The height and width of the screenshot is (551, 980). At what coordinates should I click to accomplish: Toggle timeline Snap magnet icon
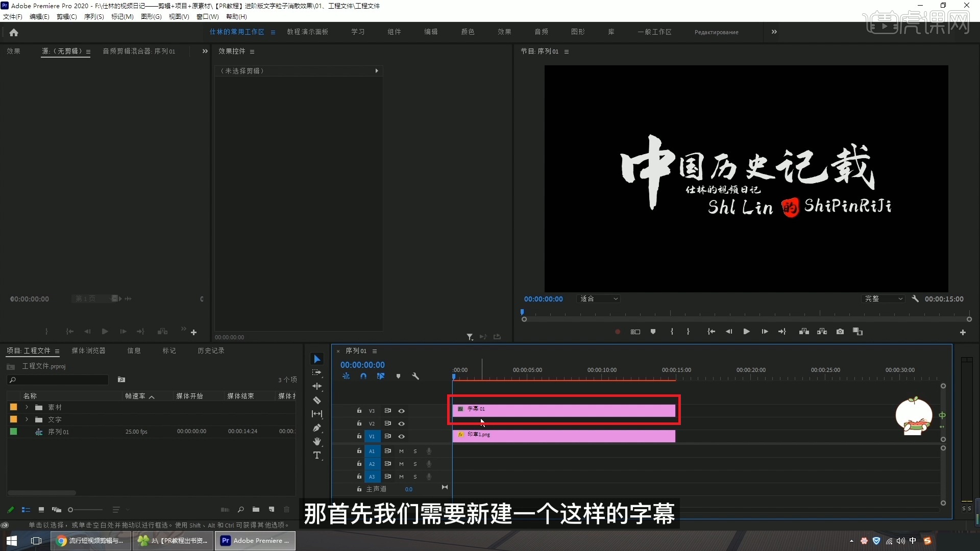[363, 376]
